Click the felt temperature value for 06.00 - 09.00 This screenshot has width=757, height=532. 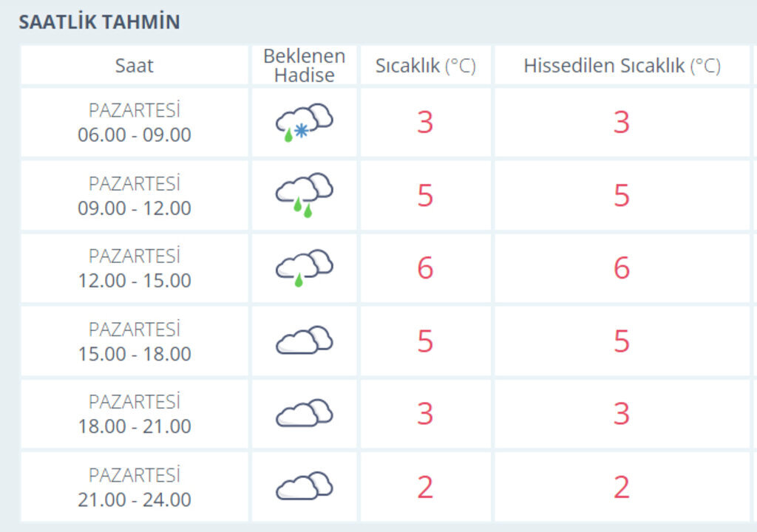coord(622,122)
